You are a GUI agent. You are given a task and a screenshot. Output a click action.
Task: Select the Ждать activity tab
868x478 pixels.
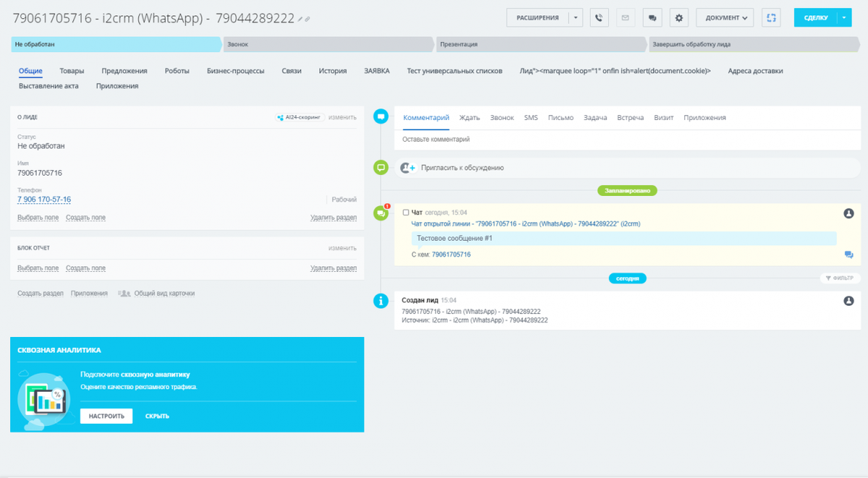[469, 117]
